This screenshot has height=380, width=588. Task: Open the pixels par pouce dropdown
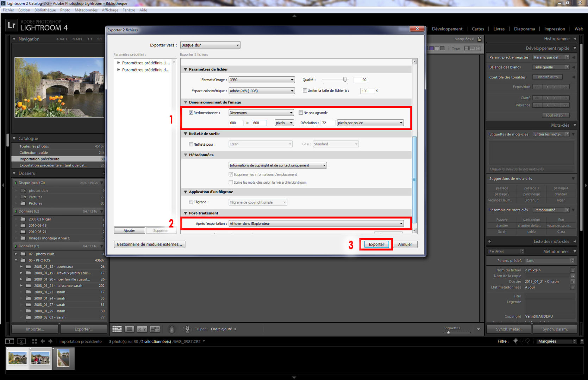370,123
